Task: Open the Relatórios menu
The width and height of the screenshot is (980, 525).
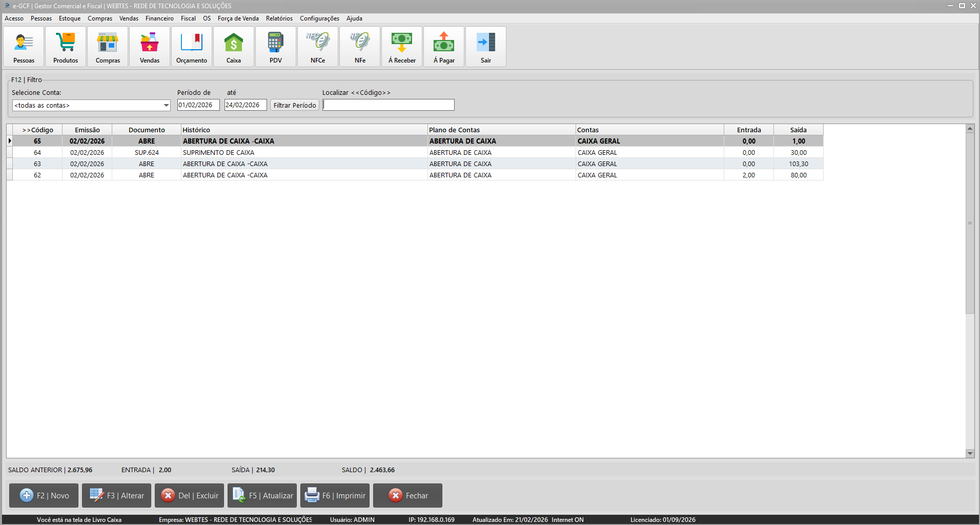Action: point(279,18)
